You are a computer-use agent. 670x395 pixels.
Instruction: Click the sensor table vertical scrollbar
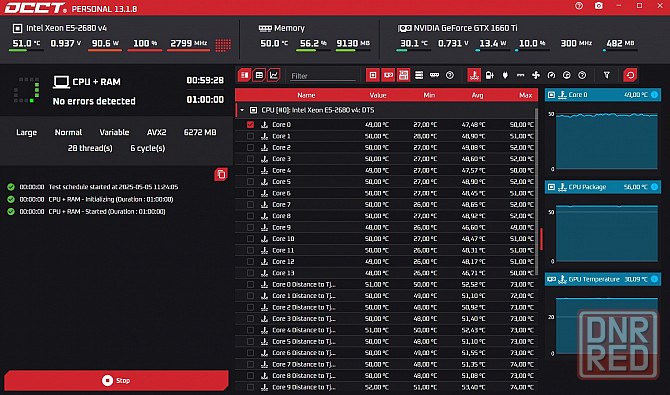coord(537,192)
